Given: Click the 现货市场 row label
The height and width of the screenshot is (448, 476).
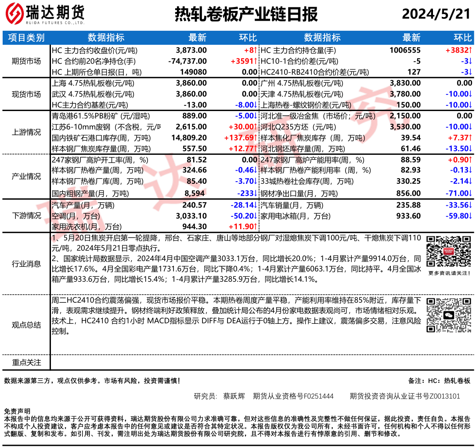Looking at the screenshot, I should click(26, 94).
